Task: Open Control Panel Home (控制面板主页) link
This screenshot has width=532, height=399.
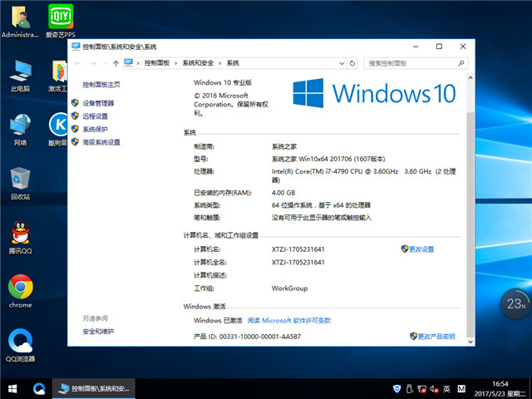Action: tap(101, 85)
